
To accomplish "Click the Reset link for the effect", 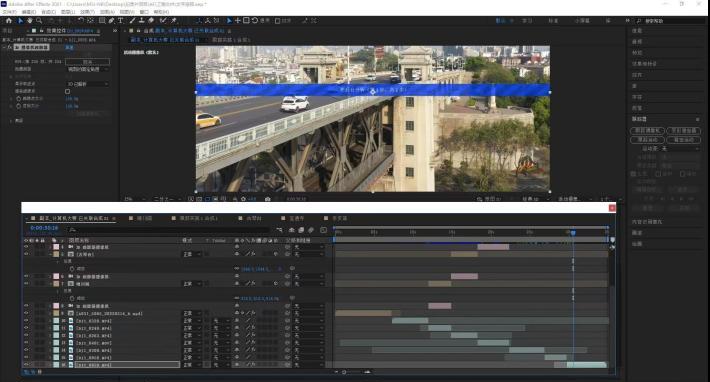I will click(x=69, y=47).
